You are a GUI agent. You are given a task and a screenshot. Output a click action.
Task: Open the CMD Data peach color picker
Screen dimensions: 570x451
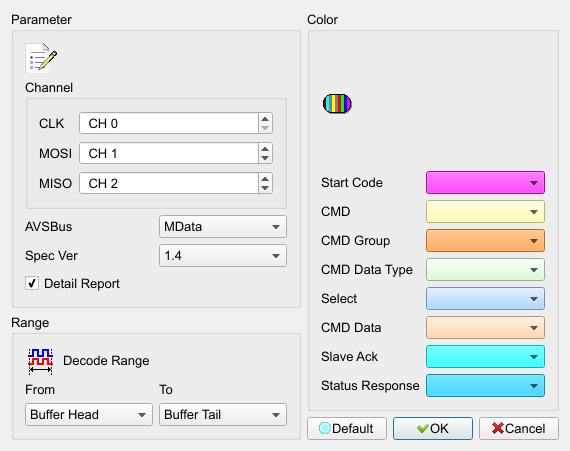pos(485,327)
